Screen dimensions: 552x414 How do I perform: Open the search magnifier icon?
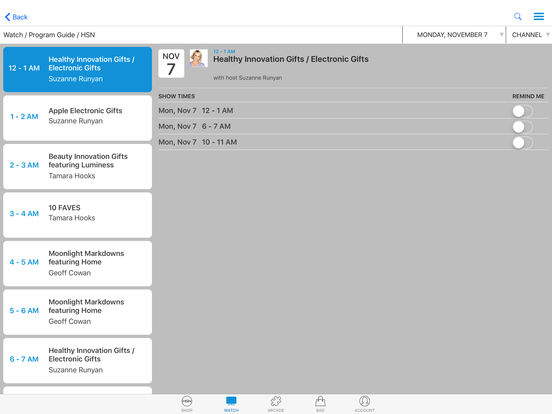pos(518,17)
